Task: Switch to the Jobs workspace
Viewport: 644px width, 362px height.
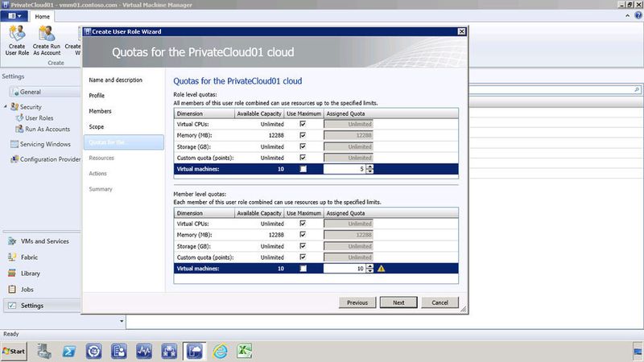Action: (x=27, y=290)
